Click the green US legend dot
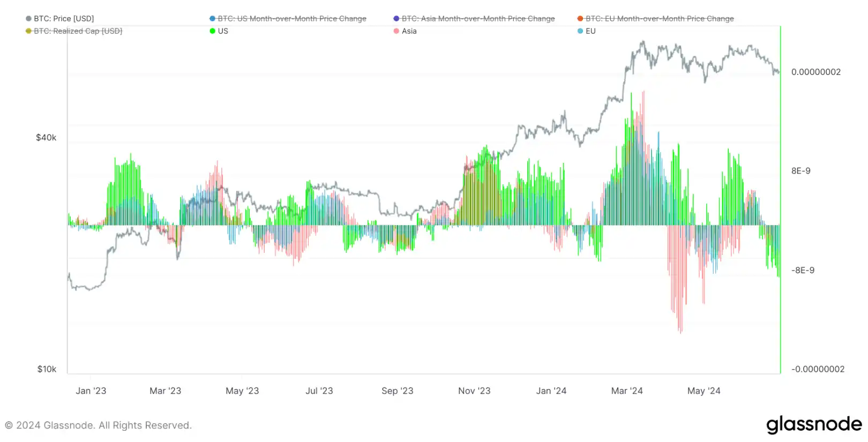 pyautogui.click(x=212, y=31)
